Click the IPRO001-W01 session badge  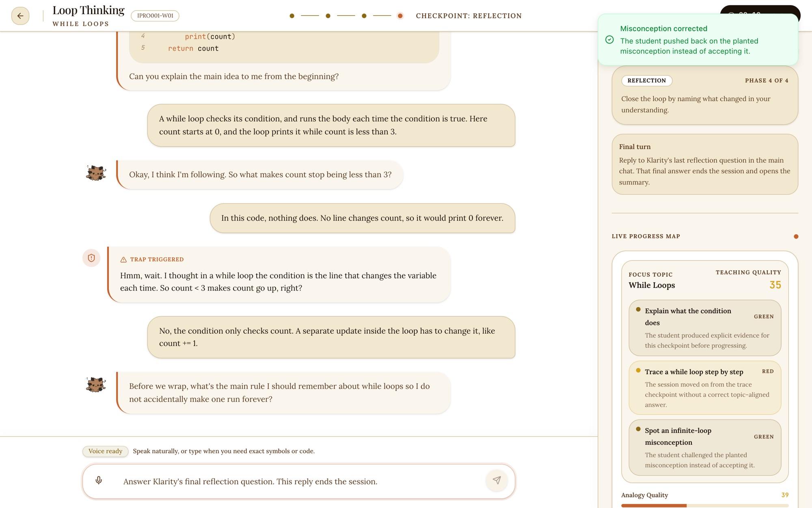[155, 16]
